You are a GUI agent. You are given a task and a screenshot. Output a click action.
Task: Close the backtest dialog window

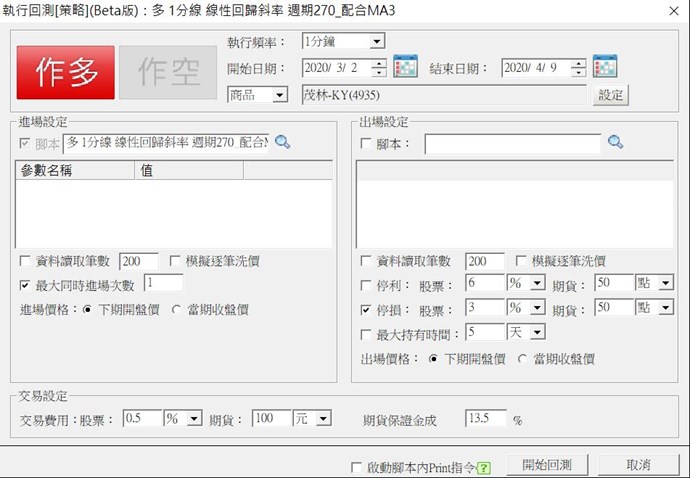(x=674, y=11)
